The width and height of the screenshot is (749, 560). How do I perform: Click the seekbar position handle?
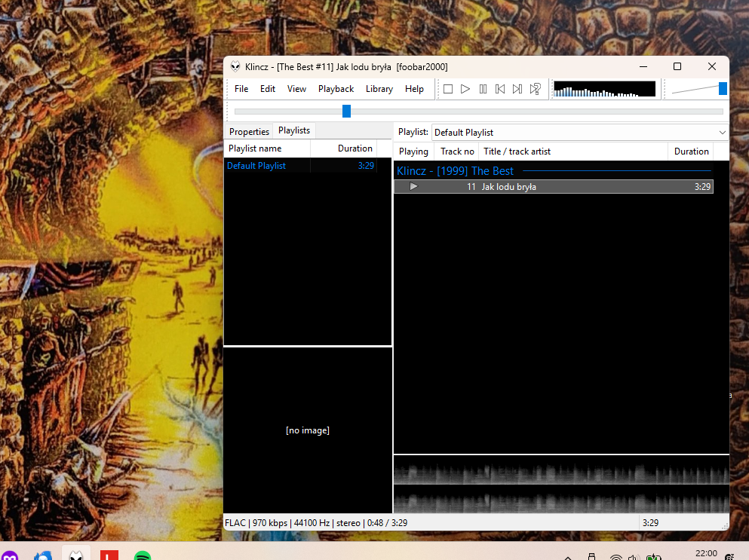pos(347,112)
